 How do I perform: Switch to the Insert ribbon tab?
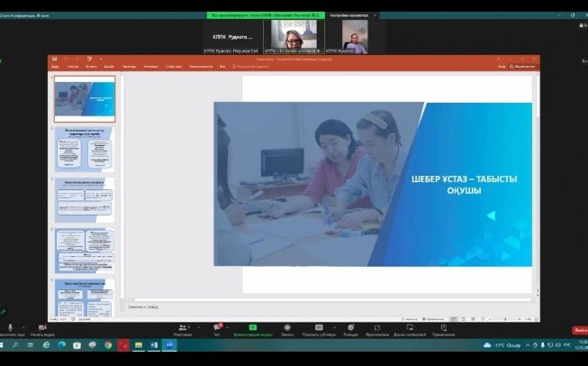point(90,66)
